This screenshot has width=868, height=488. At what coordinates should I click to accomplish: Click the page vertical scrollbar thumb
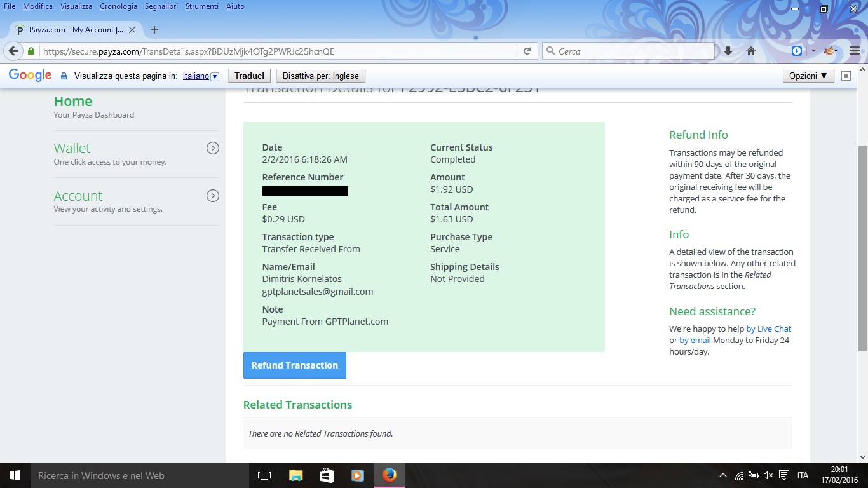coord(862,248)
